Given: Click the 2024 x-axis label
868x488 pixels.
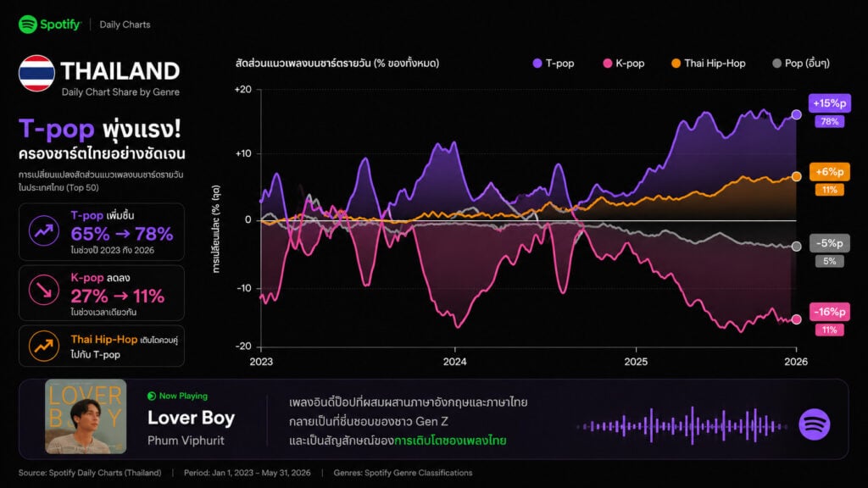Looking at the screenshot, I should [x=454, y=362].
